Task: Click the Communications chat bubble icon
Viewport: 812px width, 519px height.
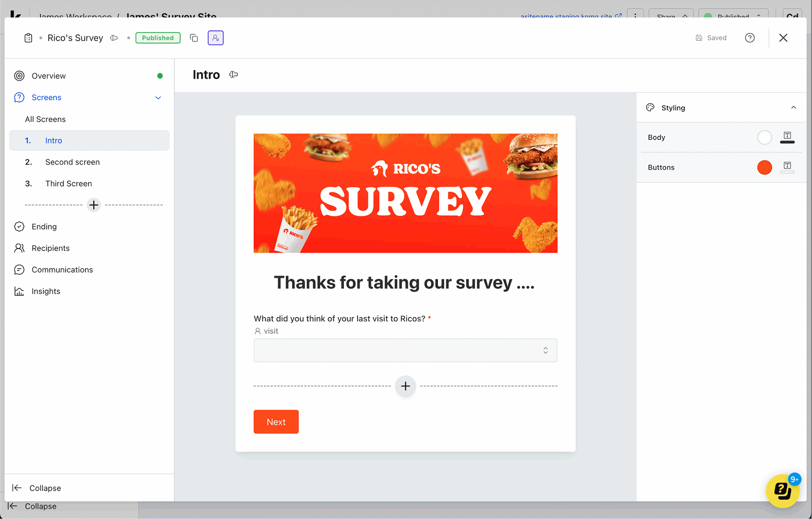Action: tap(19, 270)
